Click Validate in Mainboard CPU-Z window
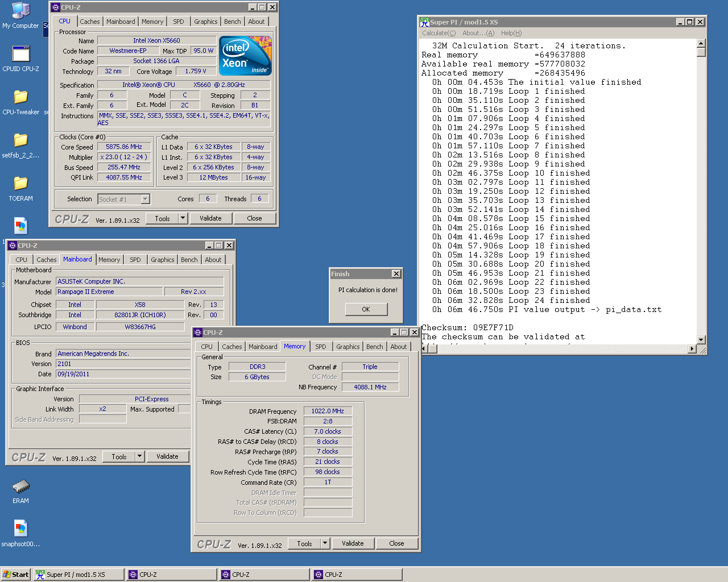Screen dimensions: 728x582 tap(167, 456)
